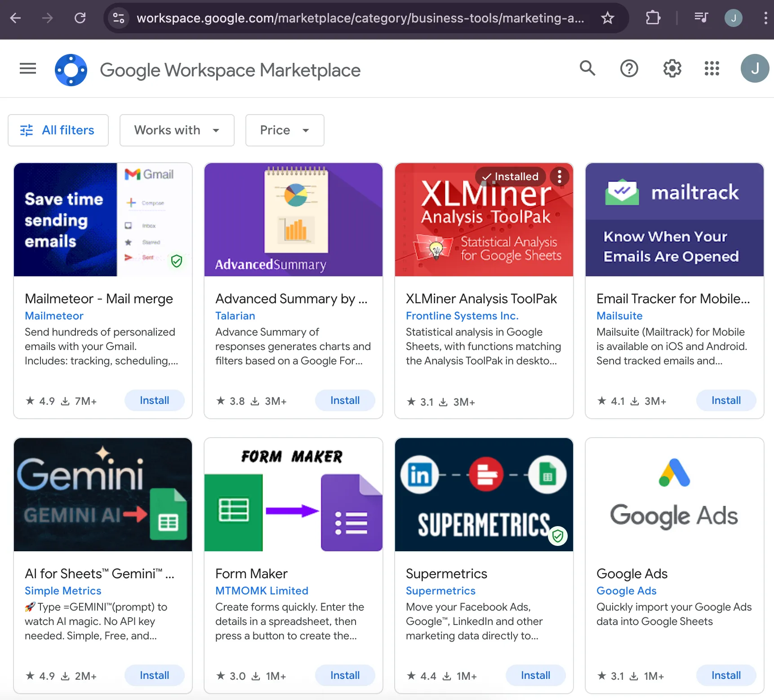
Task: Open Marketplace settings gear
Action: click(x=672, y=68)
